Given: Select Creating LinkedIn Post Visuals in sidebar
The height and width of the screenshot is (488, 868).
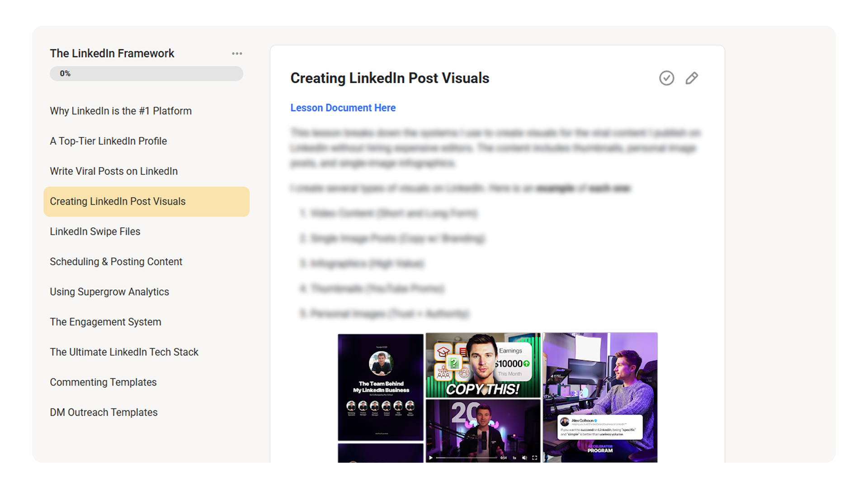Looking at the screenshot, I should pos(146,202).
